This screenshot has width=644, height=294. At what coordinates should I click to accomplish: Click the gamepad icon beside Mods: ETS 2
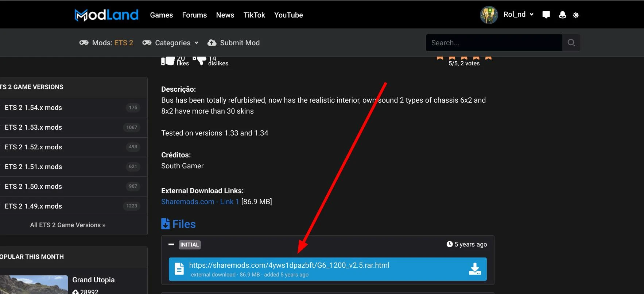[84, 43]
